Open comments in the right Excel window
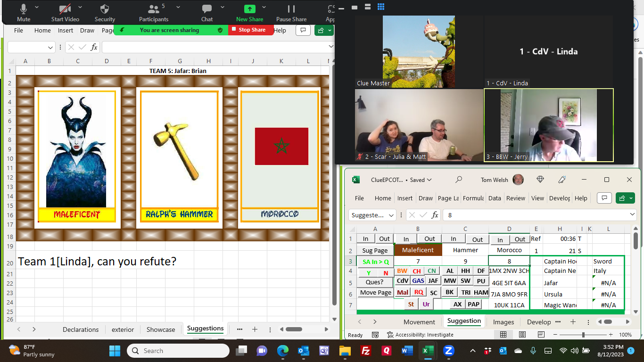The height and width of the screenshot is (362, 644). point(604,198)
